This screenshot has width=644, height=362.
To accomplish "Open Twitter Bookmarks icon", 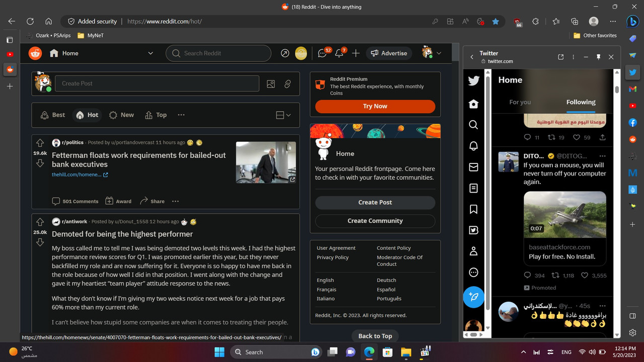I will point(473,209).
